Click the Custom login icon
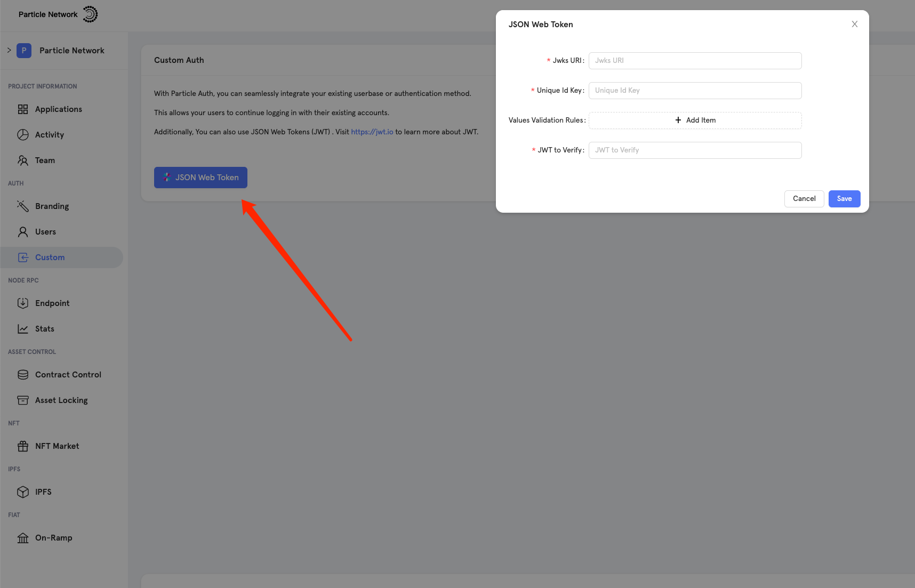 [23, 257]
